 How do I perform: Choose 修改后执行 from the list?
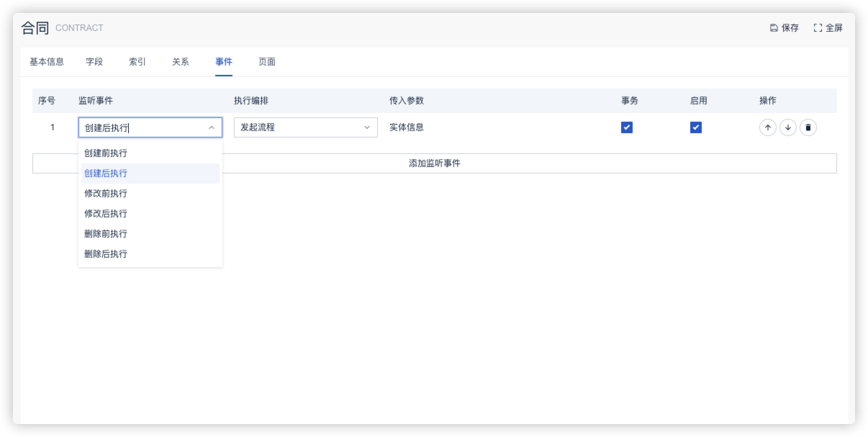(x=106, y=214)
